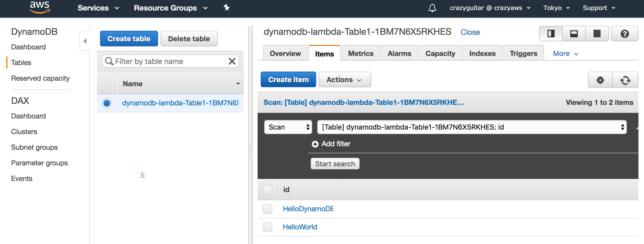
Task: Open help using the question mark icon
Action: (625, 34)
